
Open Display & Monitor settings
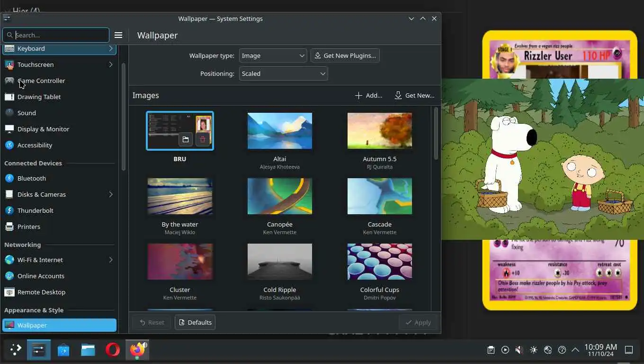59,129
